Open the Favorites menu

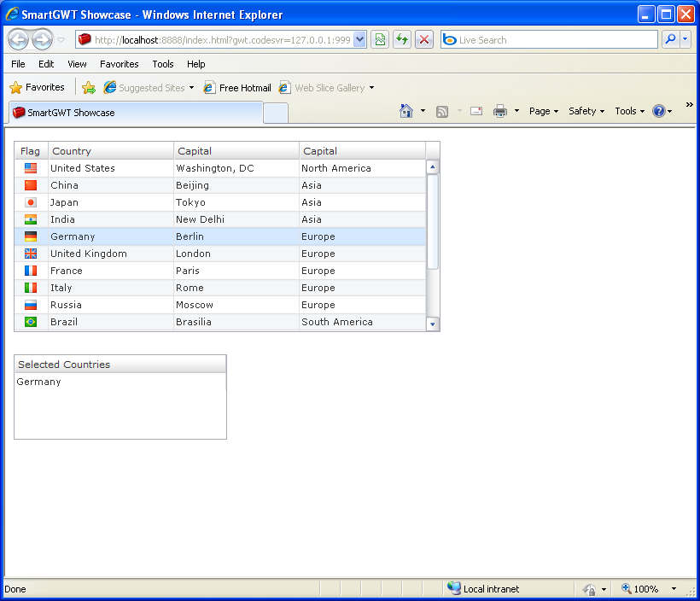pos(120,64)
